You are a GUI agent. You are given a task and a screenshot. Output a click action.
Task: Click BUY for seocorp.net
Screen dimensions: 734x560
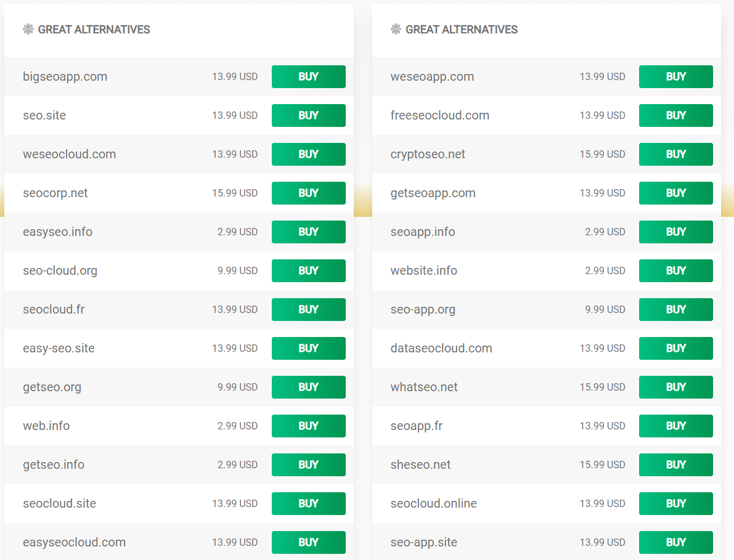tap(308, 193)
